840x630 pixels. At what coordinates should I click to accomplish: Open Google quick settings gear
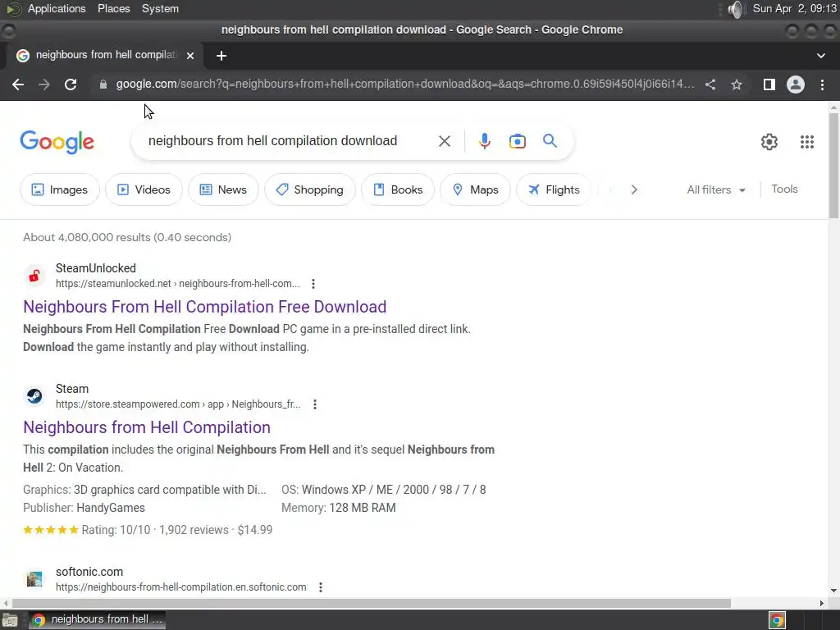coord(769,142)
